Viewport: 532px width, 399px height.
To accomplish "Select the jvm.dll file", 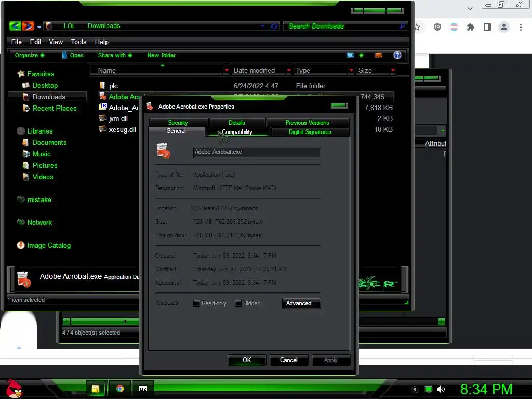I will [118, 118].
